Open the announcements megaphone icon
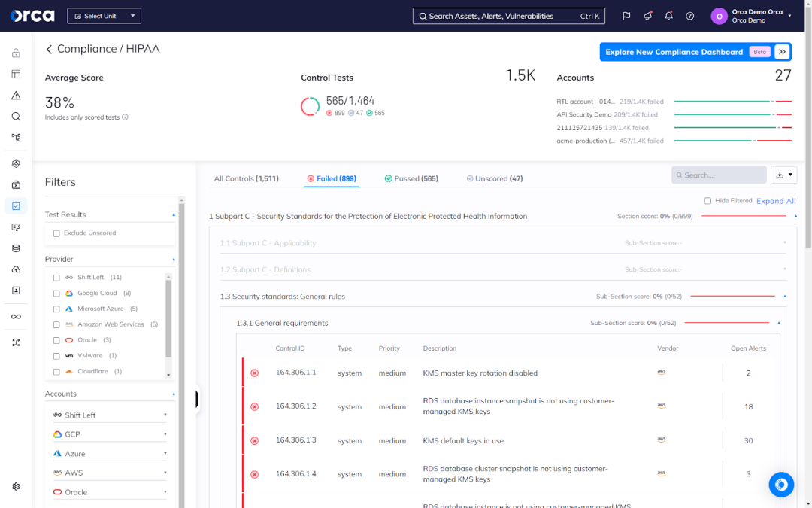812x508 pixels. pyautogui.click(x=647, y=16)
